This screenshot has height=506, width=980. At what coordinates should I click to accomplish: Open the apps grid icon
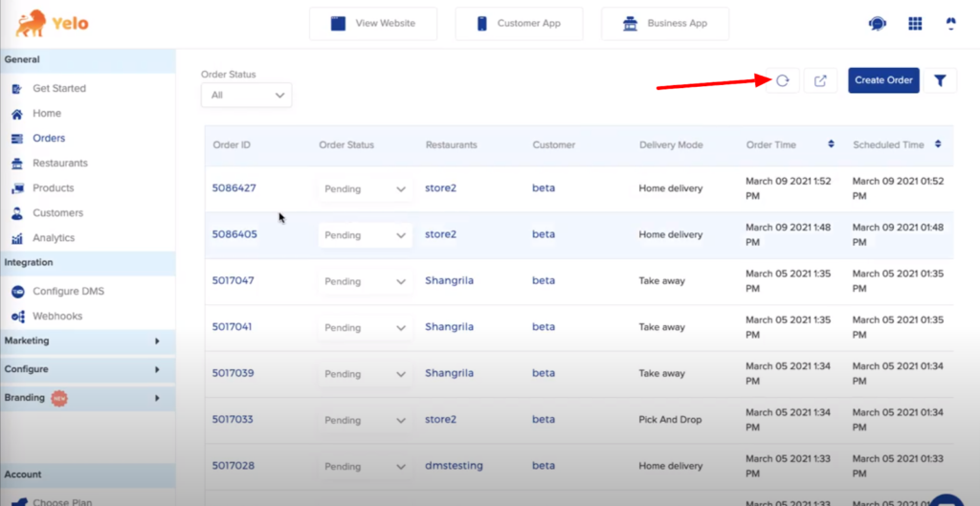[x=915, y=24]
